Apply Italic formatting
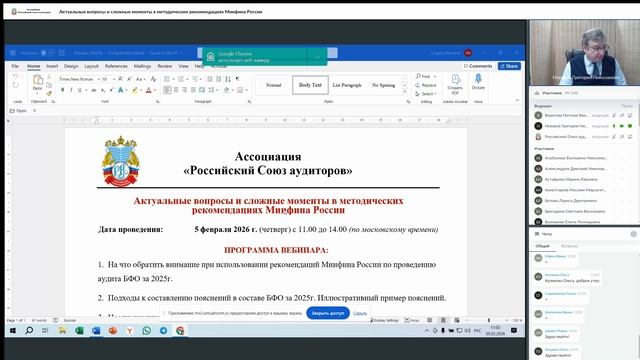The image size is (640, 360). point(71,90)
